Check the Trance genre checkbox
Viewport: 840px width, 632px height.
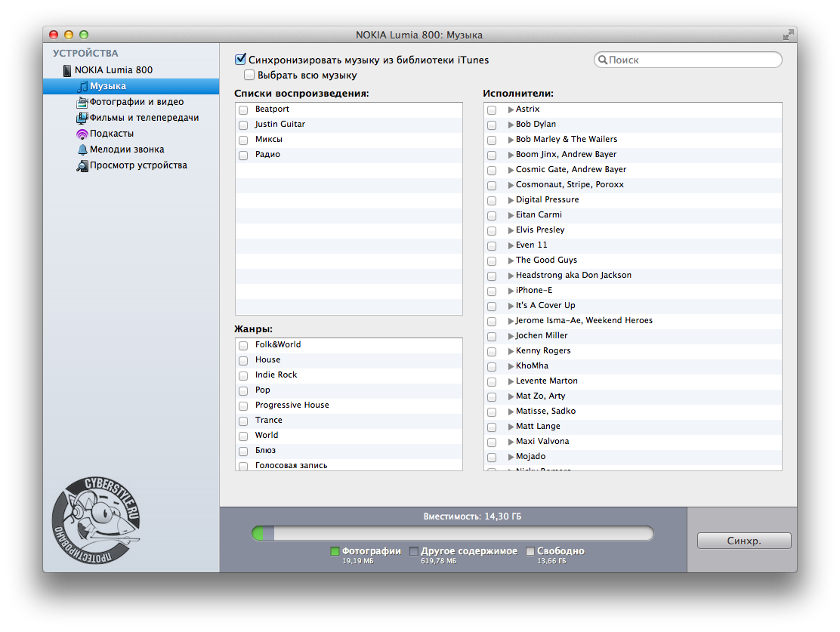click(x=243, y=421)
